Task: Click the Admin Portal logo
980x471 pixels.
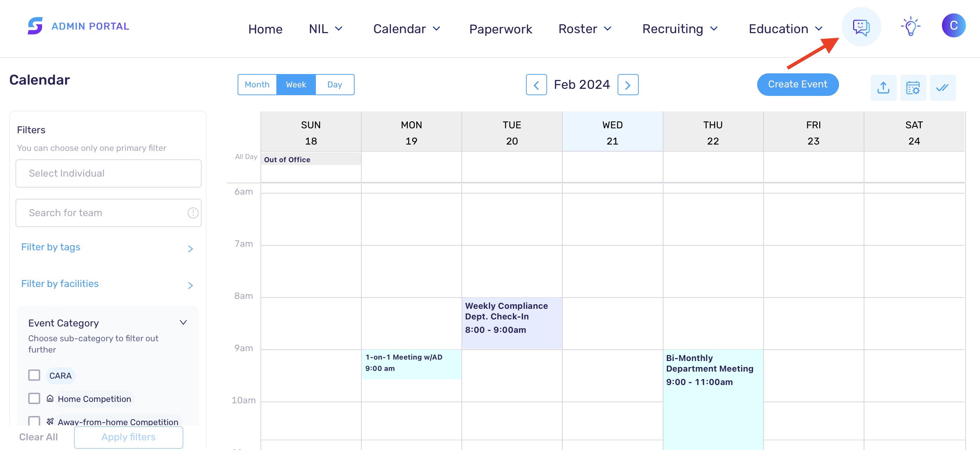Action: coord(78,26)
